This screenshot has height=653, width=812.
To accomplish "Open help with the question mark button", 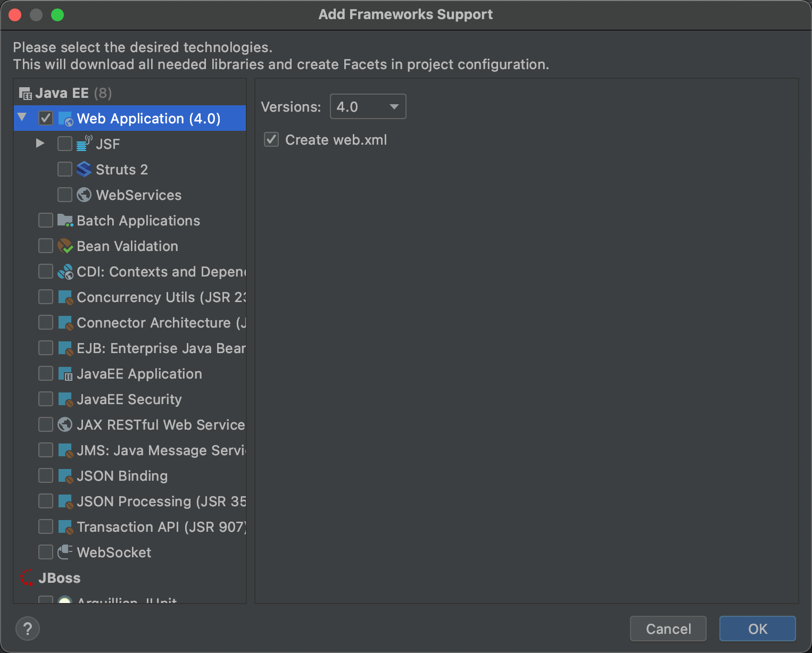I will (28, 629).
